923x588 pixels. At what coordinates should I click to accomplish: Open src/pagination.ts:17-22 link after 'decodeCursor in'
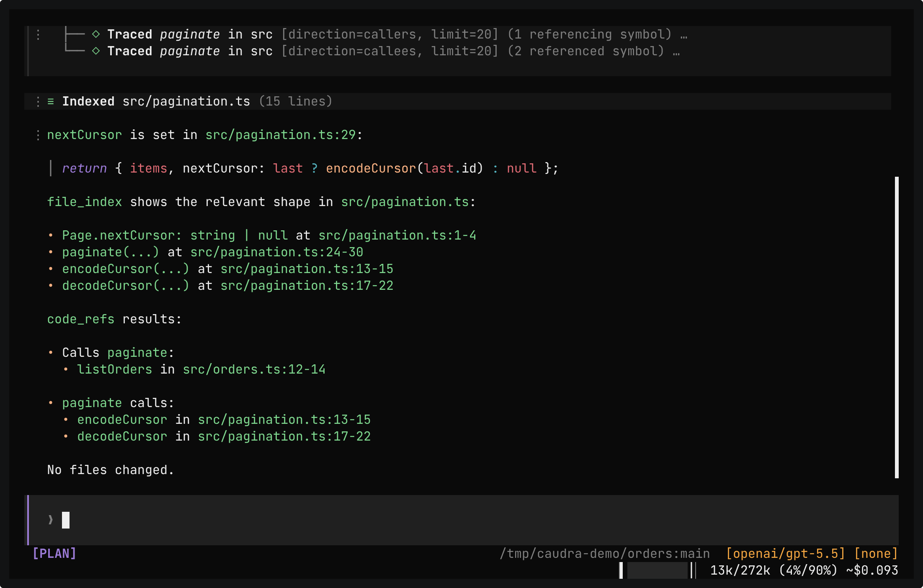[x=284, y=436]
